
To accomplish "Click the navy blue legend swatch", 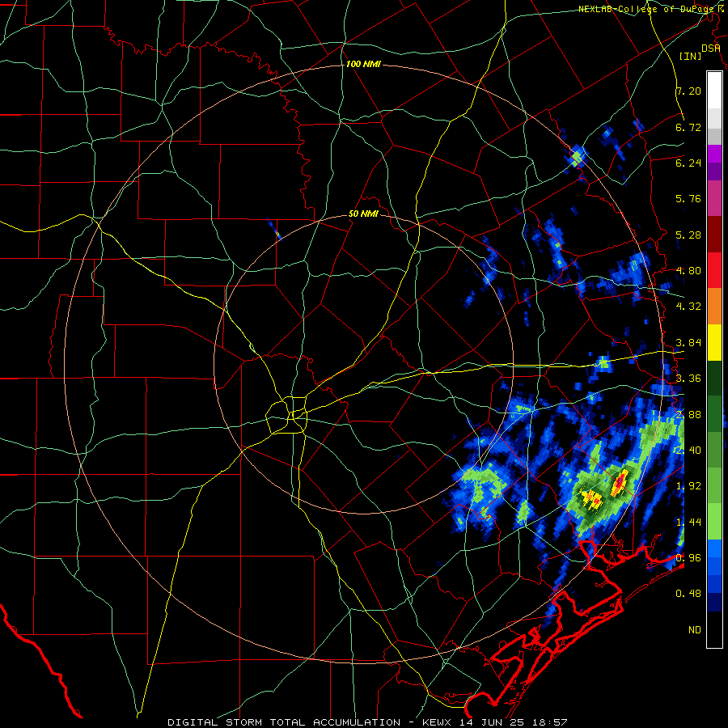I will [714, 602].
